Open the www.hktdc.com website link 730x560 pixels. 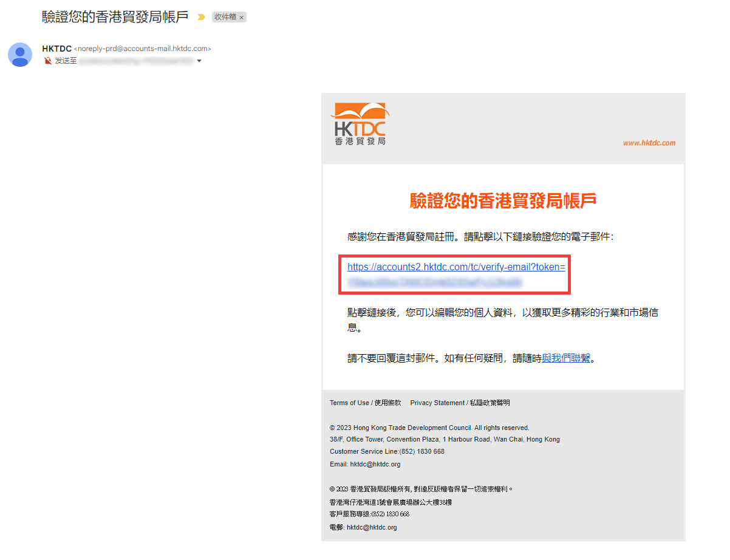click(649, 143)
